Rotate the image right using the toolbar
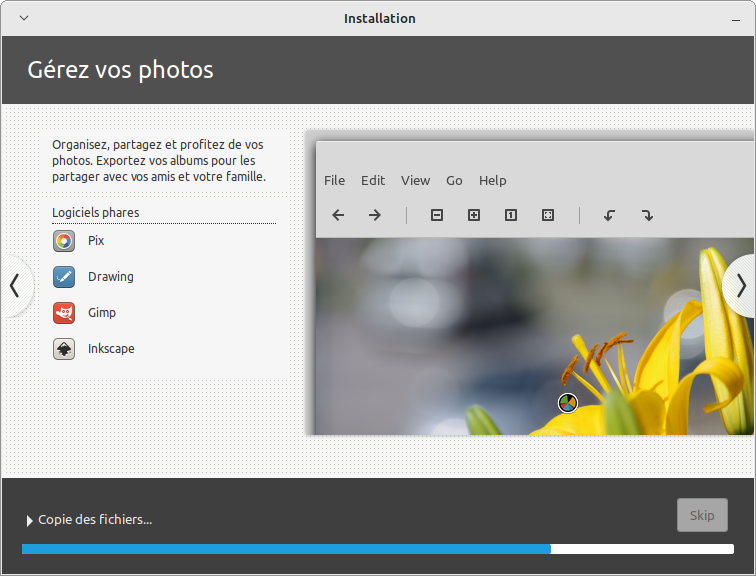Viewport: 756px width, 576px height. [647, 215]
